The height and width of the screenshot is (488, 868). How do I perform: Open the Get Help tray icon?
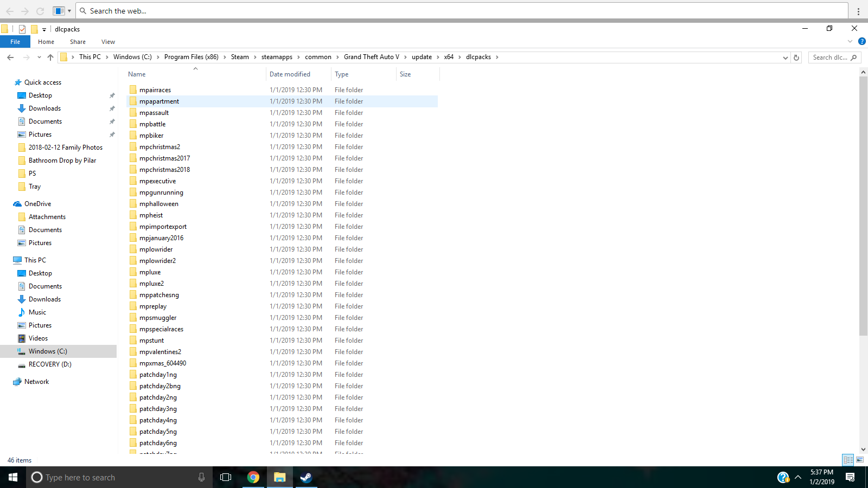(783, 477)
